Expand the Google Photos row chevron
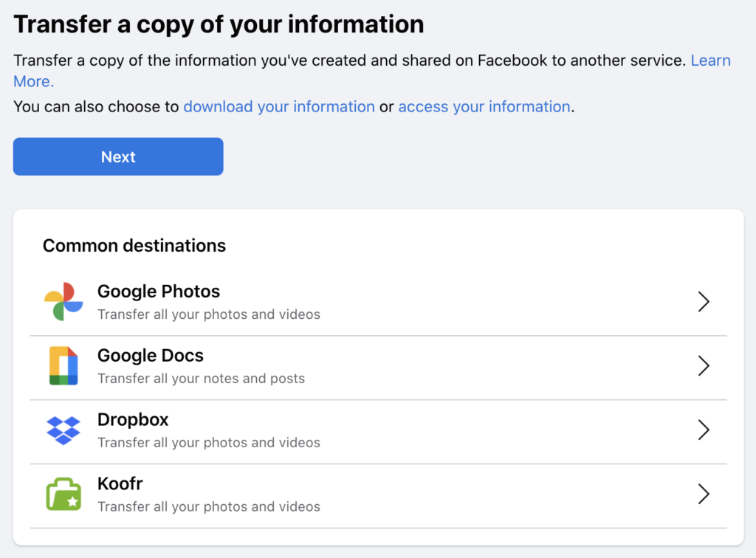Screen dimensions: 756x558 703,302
